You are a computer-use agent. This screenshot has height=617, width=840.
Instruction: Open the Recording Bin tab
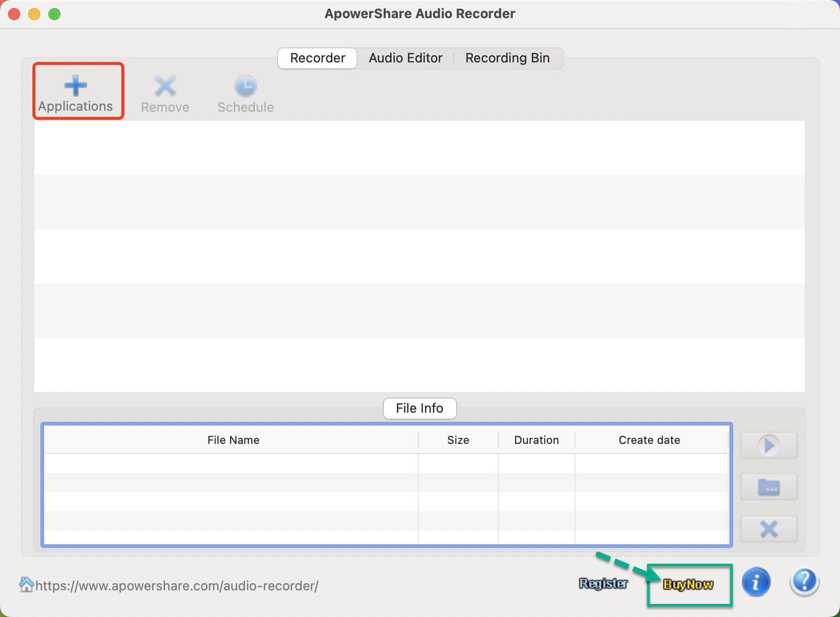pyautogui.click(x=507, y=58)
